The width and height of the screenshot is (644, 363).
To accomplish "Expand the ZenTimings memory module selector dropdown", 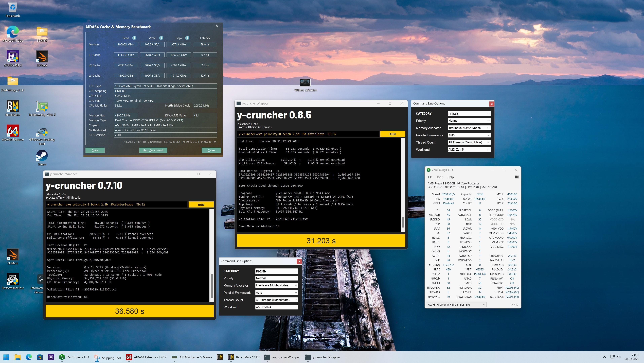I will (456, 304).
